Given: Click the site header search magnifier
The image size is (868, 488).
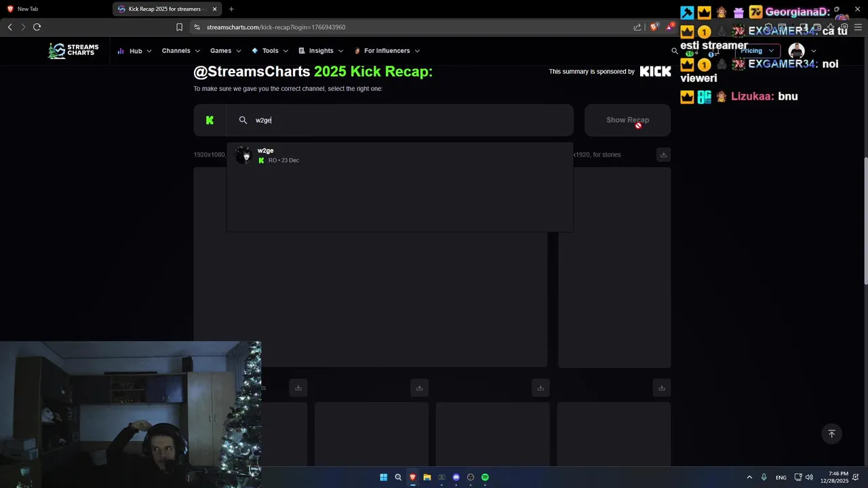Looking at the screenshot, I should coord(675,51).
